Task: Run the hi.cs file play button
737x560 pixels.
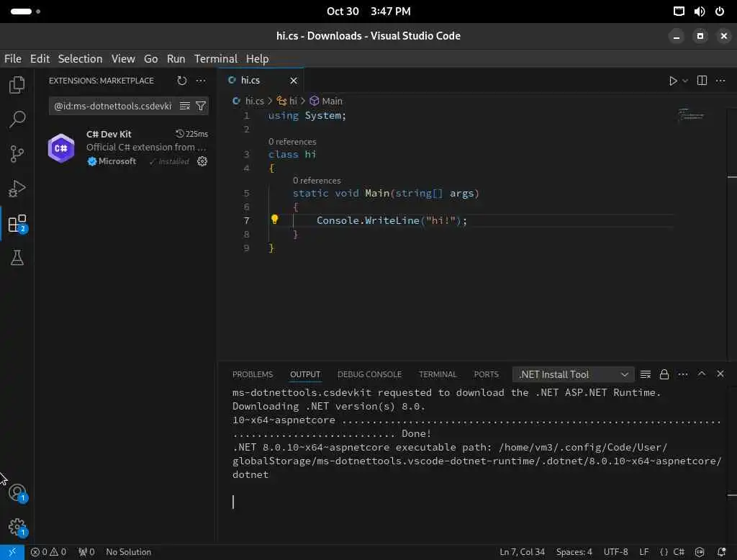Action: click(673, 81)
